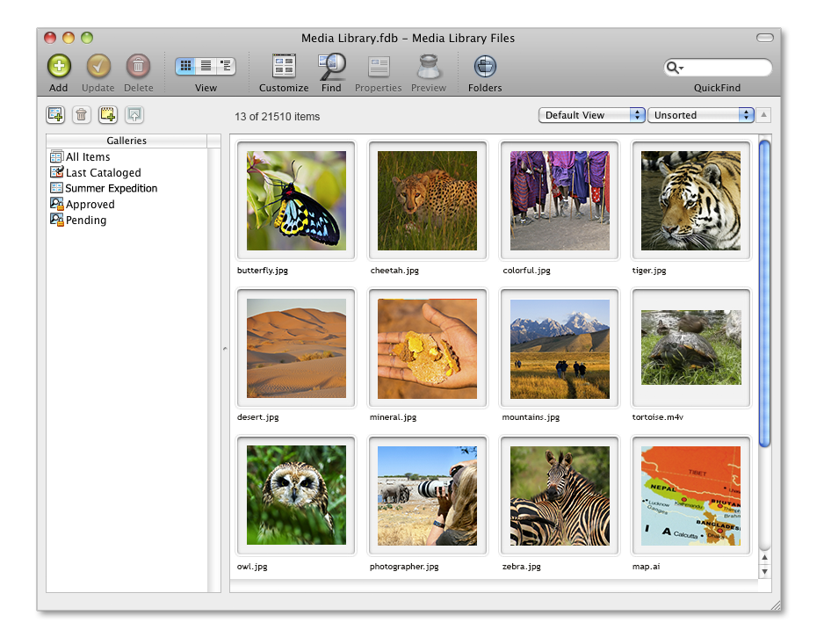Open QuickFind search options arrow
Image resolution: width=824 pixels, height=644 pixels.
point(676,69)
